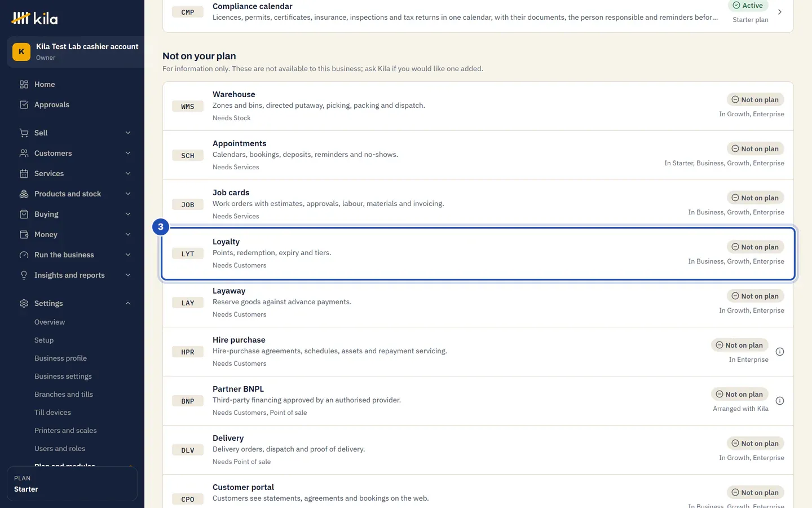Viewport: 812px width, 508px height.
Task: Click the Job cards module title
Action: 231,192
